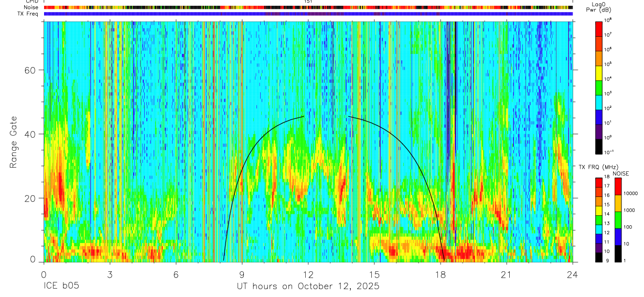
Task: Click the 'Range Gate' y-axis label
Action: pos(13,141)
